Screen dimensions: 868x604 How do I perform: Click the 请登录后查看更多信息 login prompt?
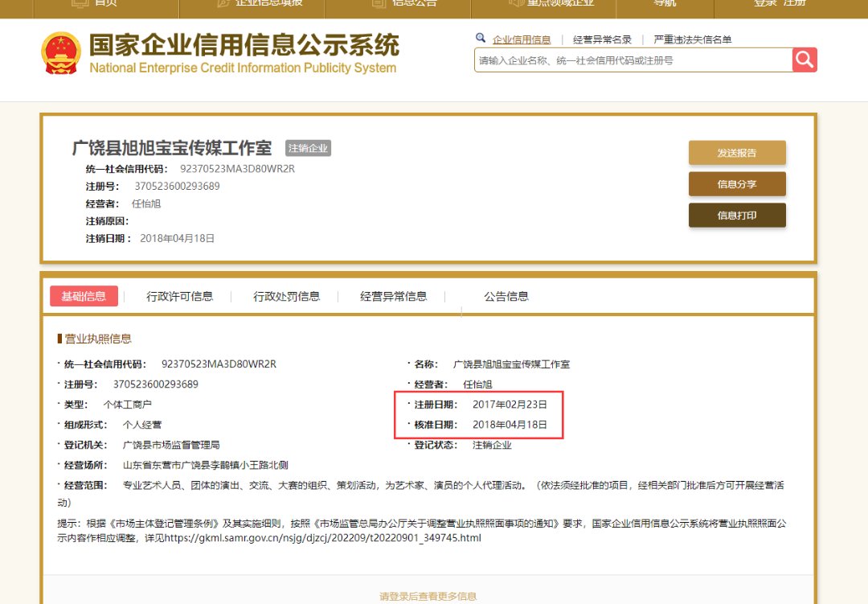click(428, 596)
